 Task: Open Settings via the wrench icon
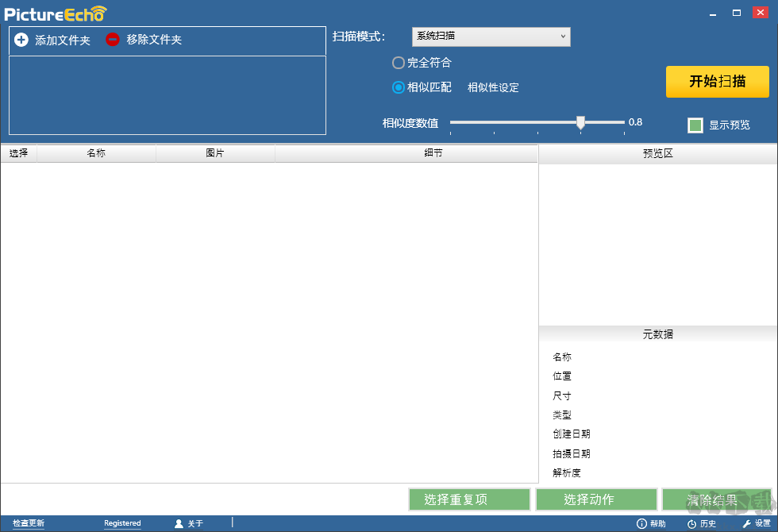click(746, 523)
